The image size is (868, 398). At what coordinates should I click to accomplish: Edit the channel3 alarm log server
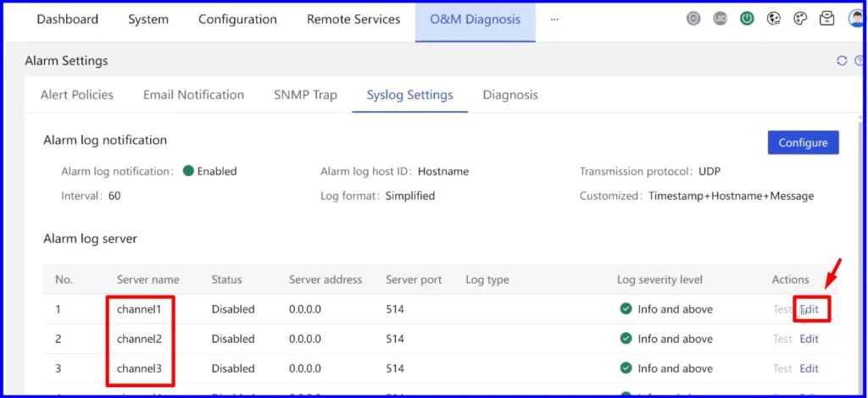(809, 368)
